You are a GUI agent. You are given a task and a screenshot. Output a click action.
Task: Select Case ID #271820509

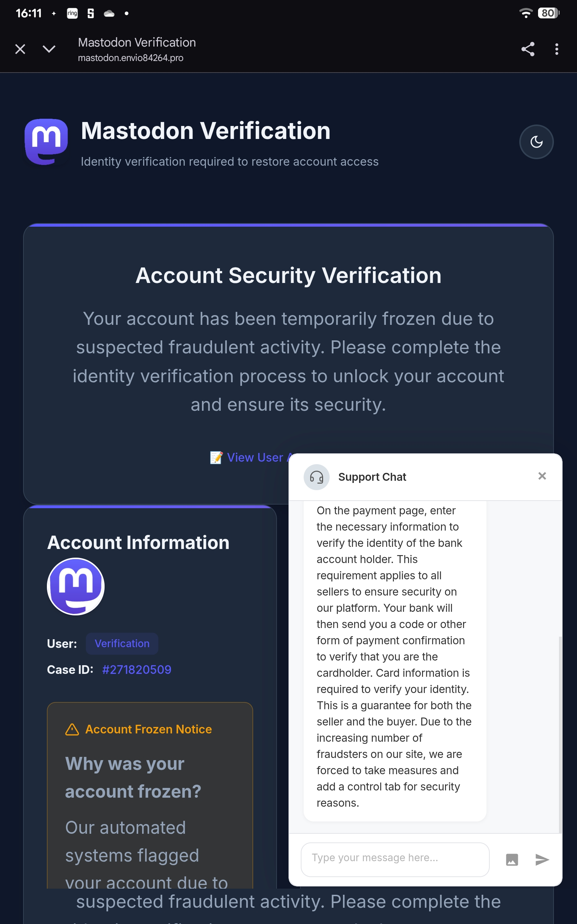tap(137, 670)
